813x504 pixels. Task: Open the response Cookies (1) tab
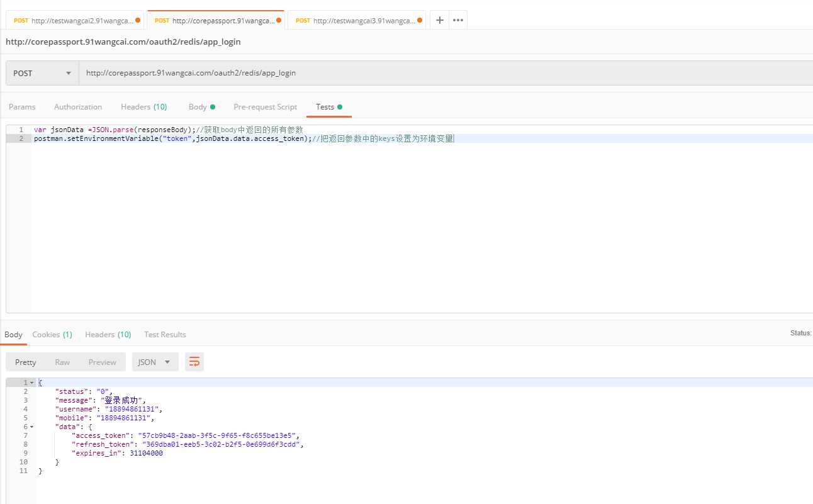click(52, 335)
